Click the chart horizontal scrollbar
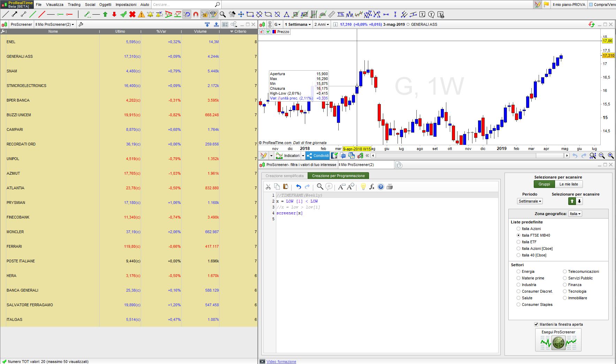This screenshot has height=364, width=616. tap(470, 156)
